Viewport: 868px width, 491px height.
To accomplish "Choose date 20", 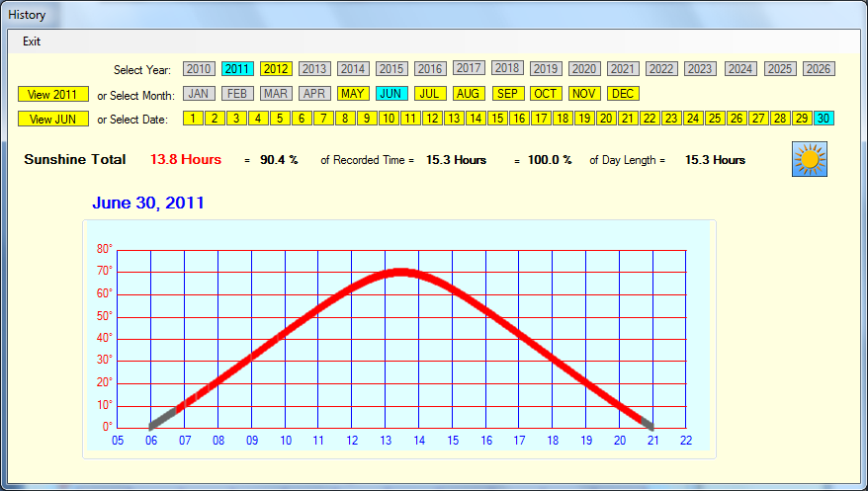I will (x=606, y=119).
